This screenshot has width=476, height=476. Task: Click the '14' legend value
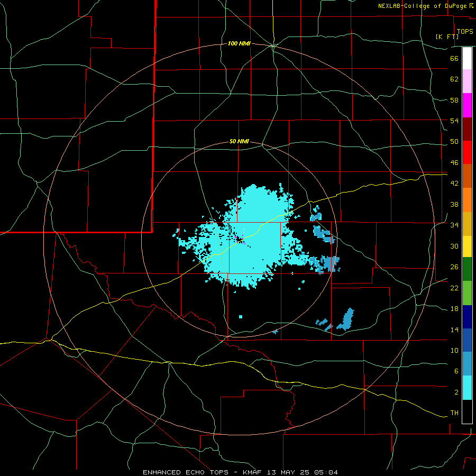[454, 329]
